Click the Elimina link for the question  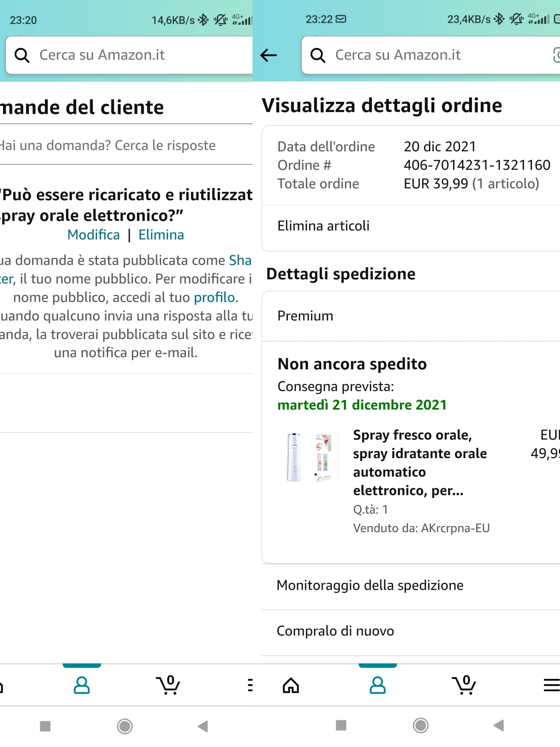pyautogui.click(x=161, y=235)
